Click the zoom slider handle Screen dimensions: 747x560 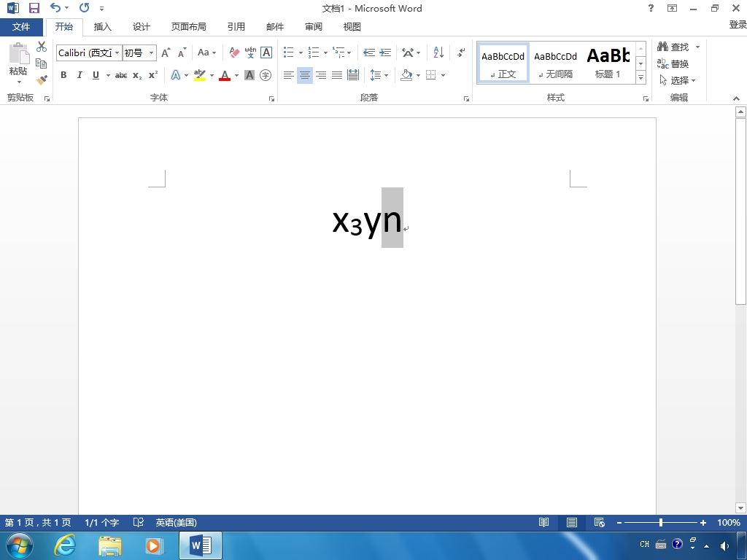tap(661, 522)
